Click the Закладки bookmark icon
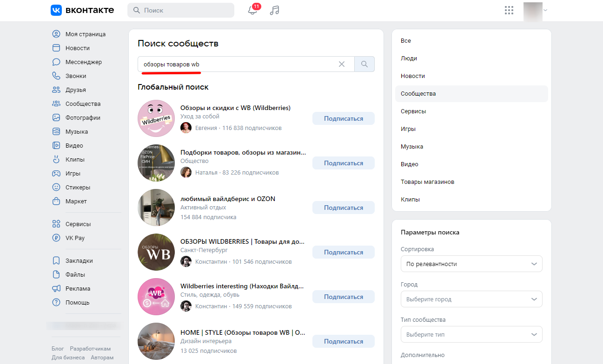The image size is (603, 364). [x=56, y=260]
